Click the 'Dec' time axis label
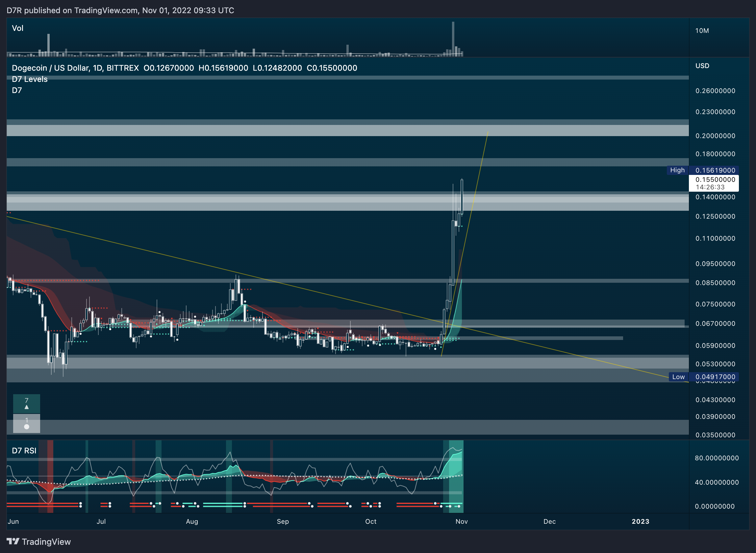Image resolution: width=756 pixels, height=553 pixels. [550, 521]
